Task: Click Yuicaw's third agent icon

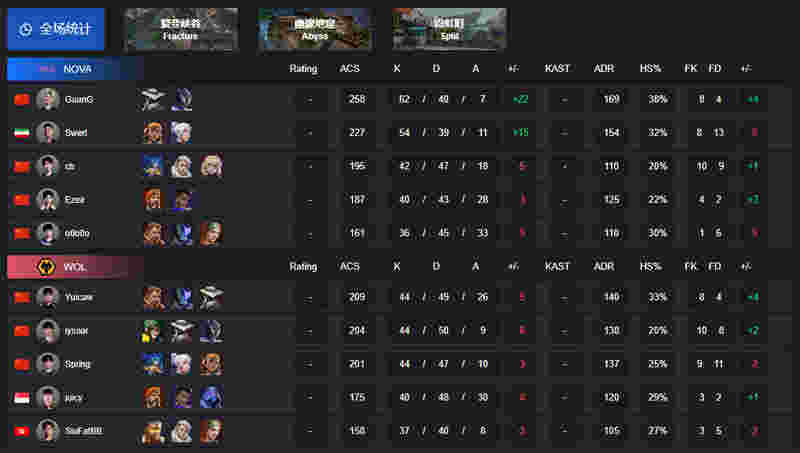Action: pos(211,297)
